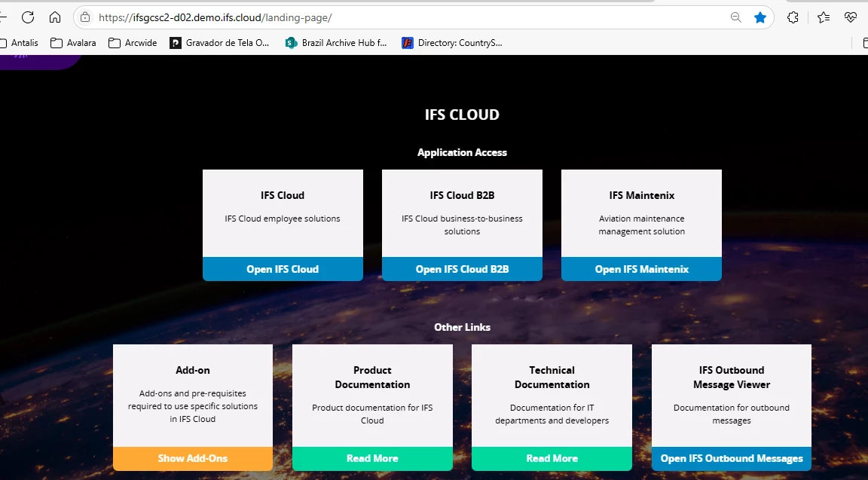
Task: Click 'Documentation for outbound messages' text
Action: tap(732, 414)
